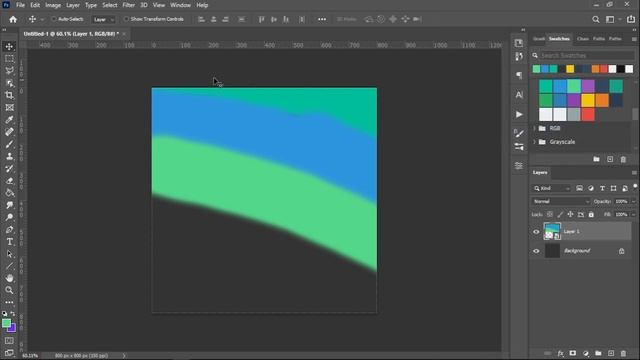
Task: Open the Actions panel play icon
Action: click(x=519, y=114)
